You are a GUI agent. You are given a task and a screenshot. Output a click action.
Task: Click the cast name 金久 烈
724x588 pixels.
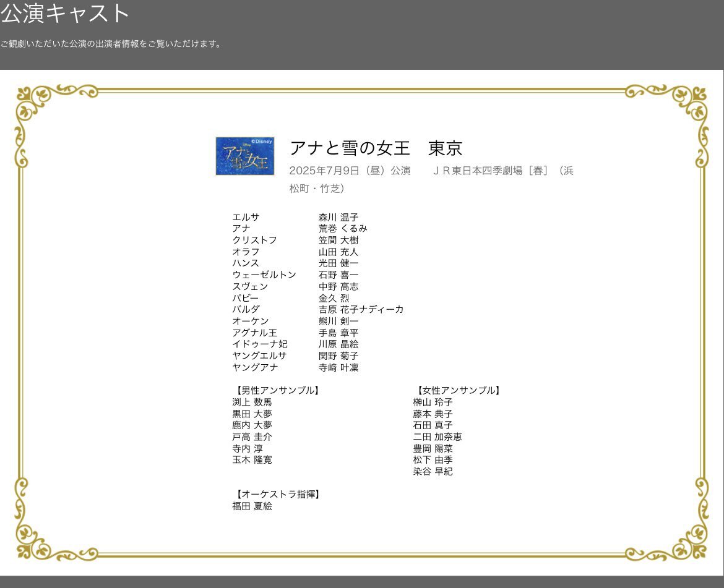coord(334,298)
